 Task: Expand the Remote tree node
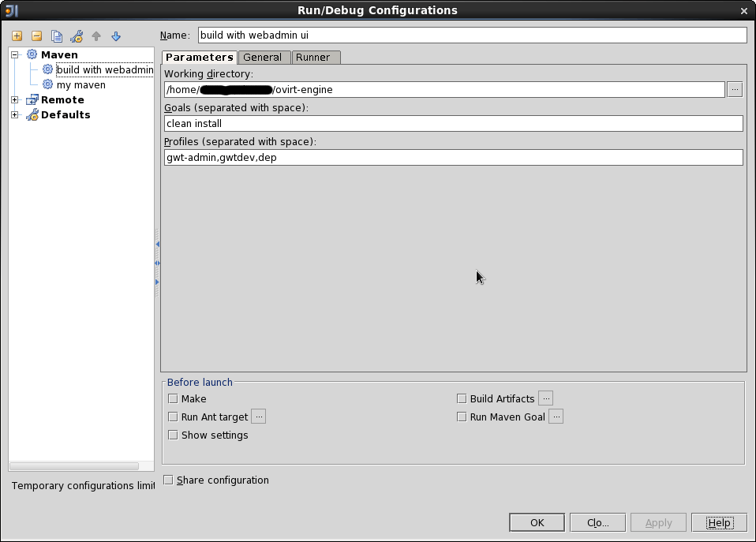click(x=15, y=100)
